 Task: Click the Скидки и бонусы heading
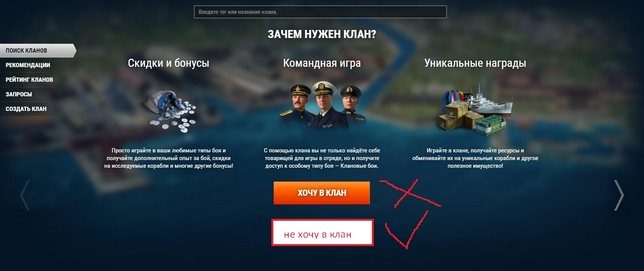(x=169, y=63)
